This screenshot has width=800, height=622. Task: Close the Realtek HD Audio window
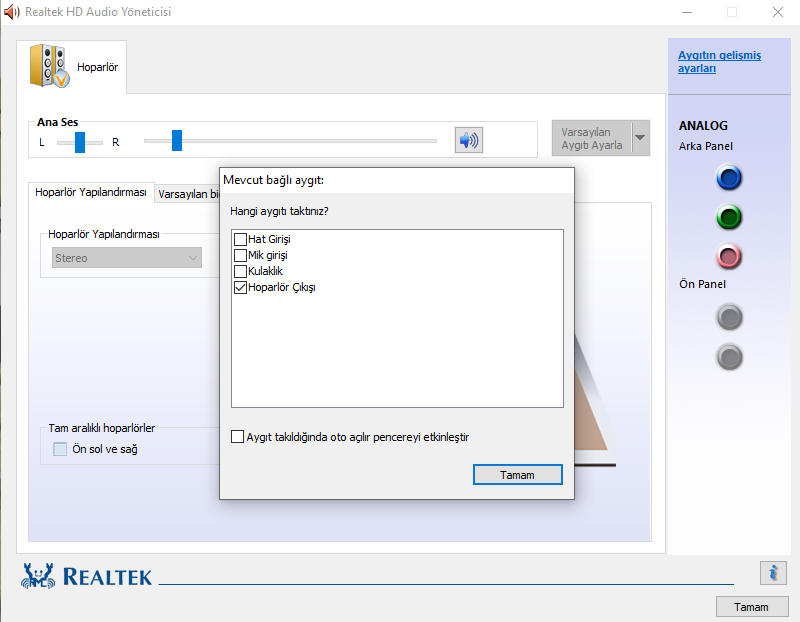(778, 12)
